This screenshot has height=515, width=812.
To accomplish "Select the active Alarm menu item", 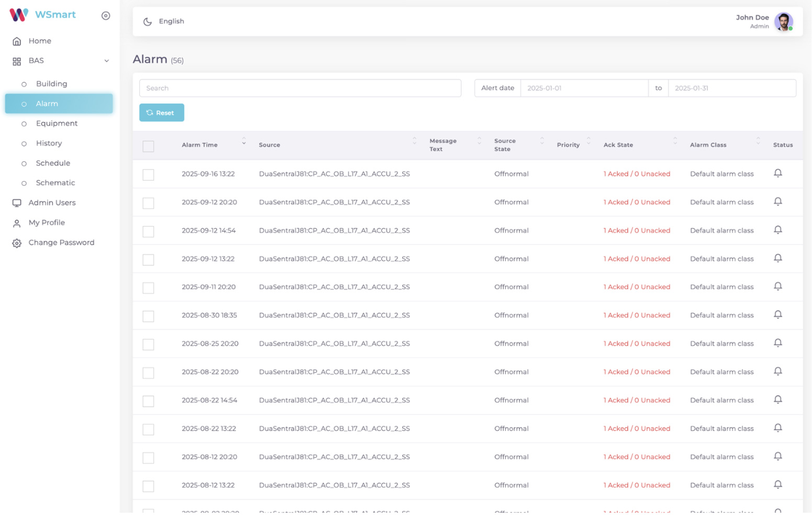I will [59, 104].
